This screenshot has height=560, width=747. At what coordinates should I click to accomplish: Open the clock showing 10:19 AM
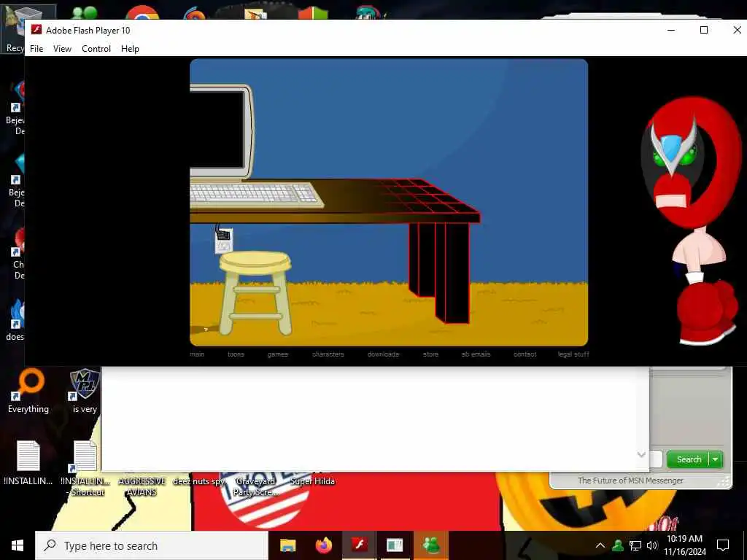tap(684, 545)
